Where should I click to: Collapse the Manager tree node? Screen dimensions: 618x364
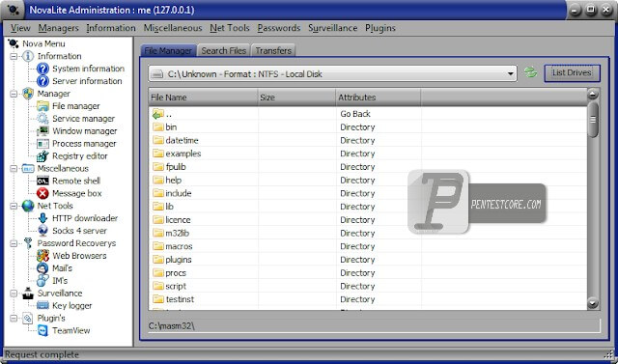point(14,94)
